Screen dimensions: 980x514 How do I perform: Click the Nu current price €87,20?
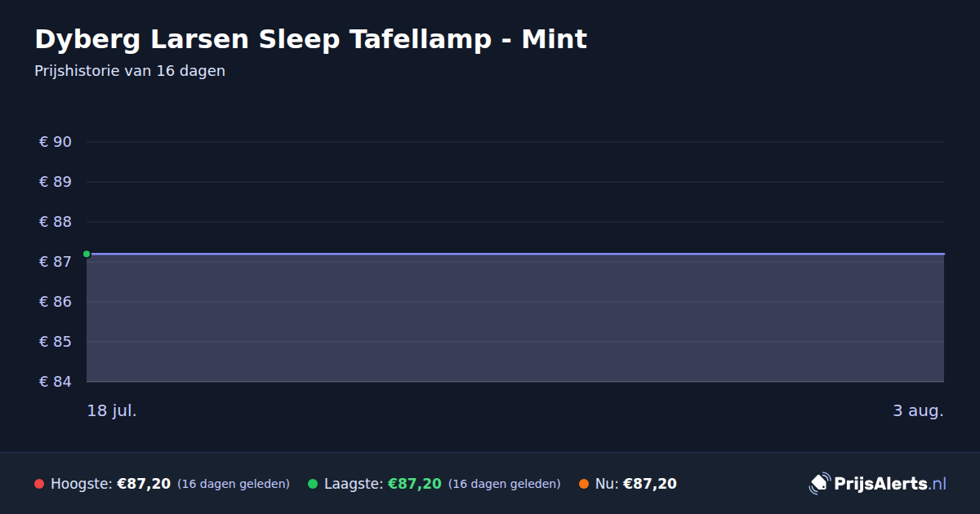650,484
